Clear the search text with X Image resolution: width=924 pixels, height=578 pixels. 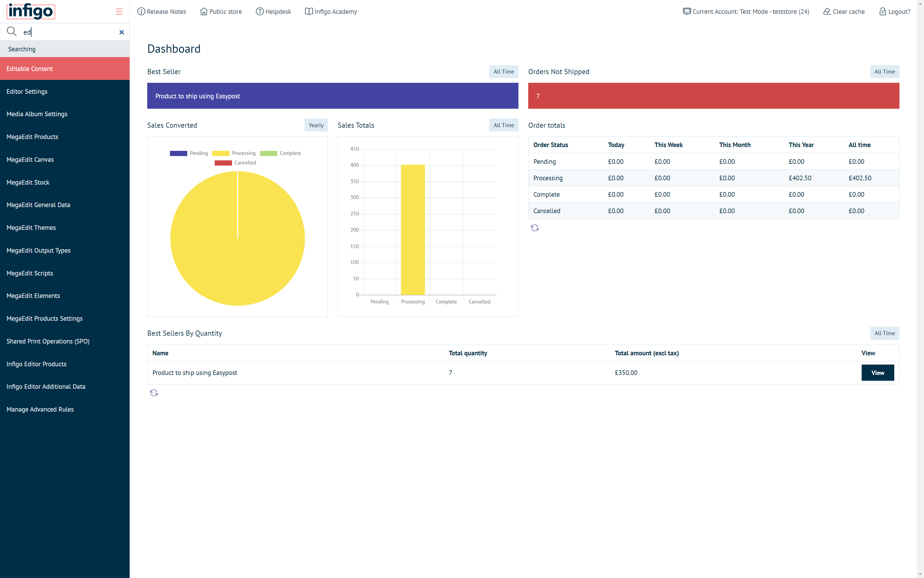pos(122,32)
